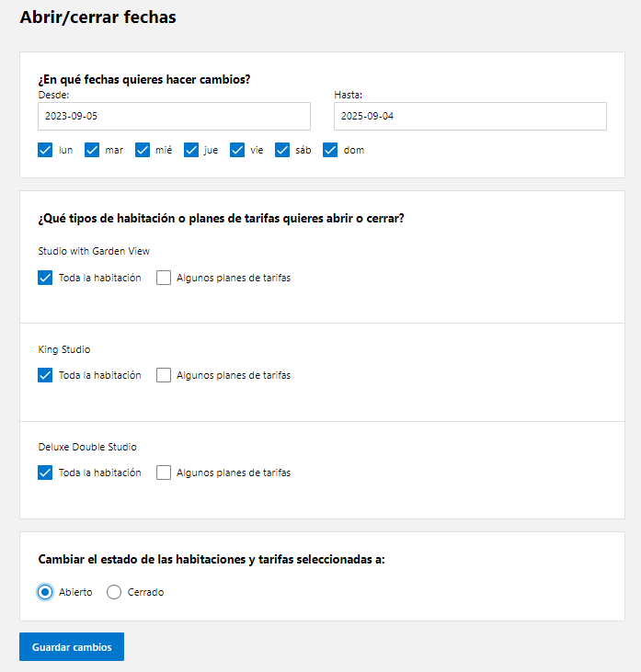Viewport: 641px width, 672px height.
Task: Toggle the dom day checkbox
Action: click(330, 150)
